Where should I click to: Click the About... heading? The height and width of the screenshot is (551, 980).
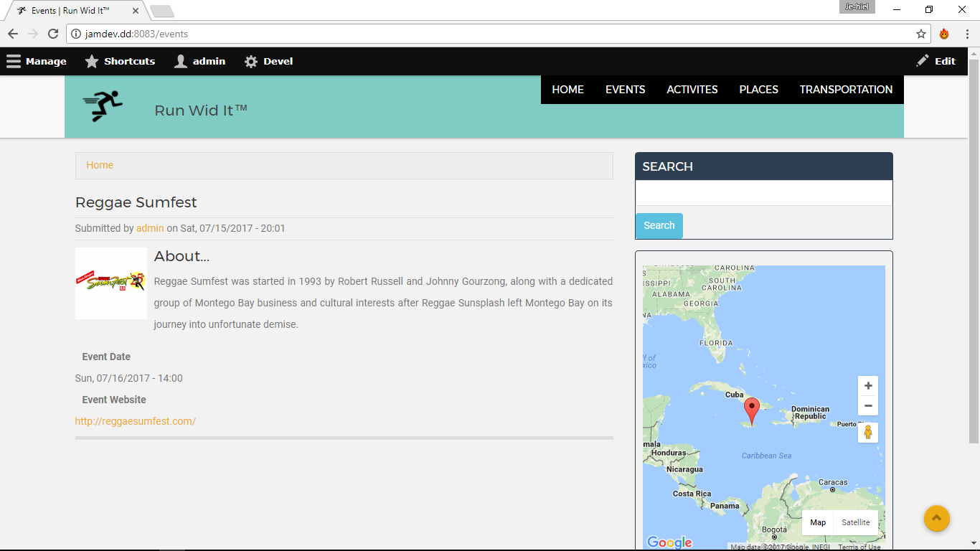(182, 256)
